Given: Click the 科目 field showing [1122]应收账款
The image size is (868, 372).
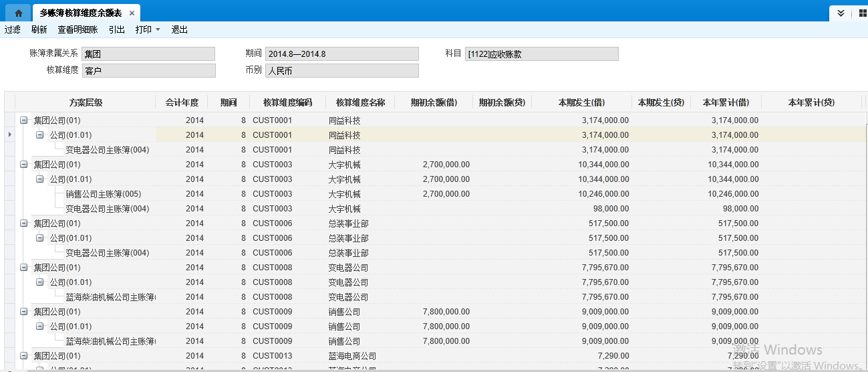Looking at the screenshot, I should pos(542,54).
